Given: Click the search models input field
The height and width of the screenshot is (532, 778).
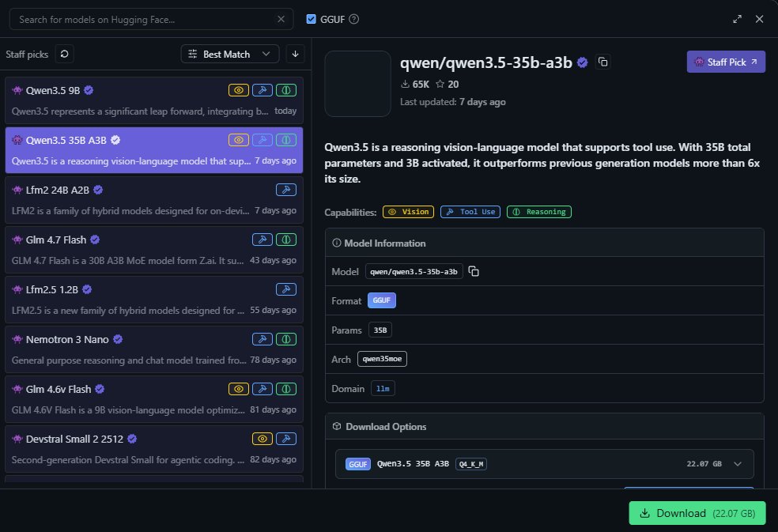Looking at the screenshot, I should (x=151, y=19).
